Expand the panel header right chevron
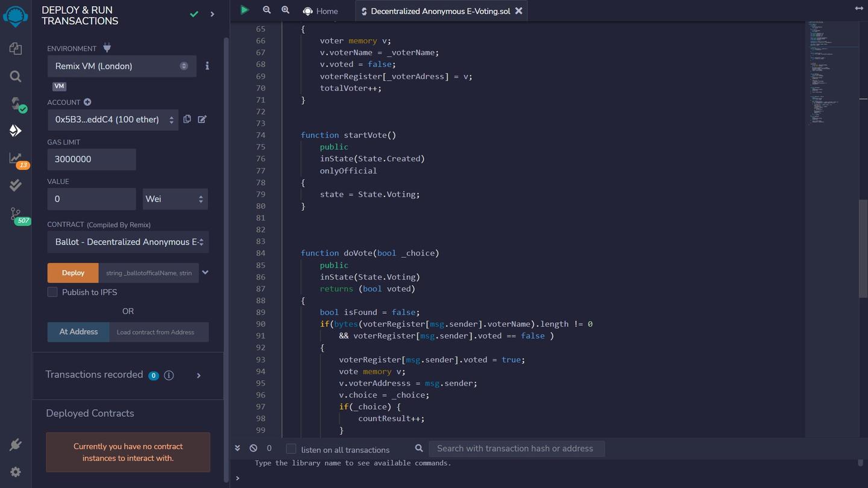This screenshot has width=868, height=488. click(x=212, y=14)
